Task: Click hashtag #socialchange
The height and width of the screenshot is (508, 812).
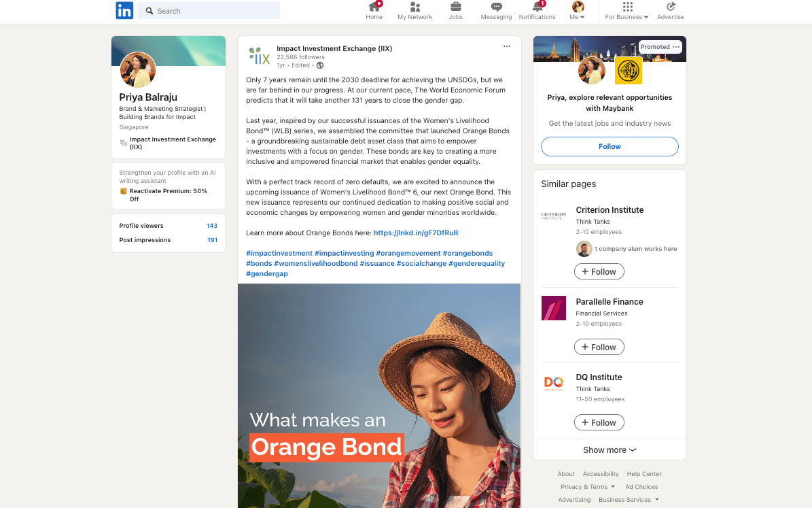Action: (x=421, y=263)
